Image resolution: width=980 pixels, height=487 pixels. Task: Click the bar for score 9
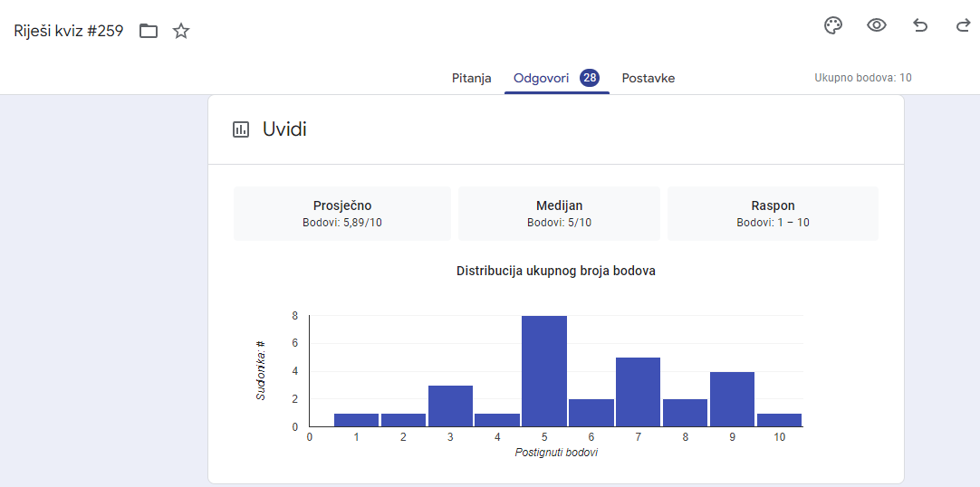coord(732,399)
